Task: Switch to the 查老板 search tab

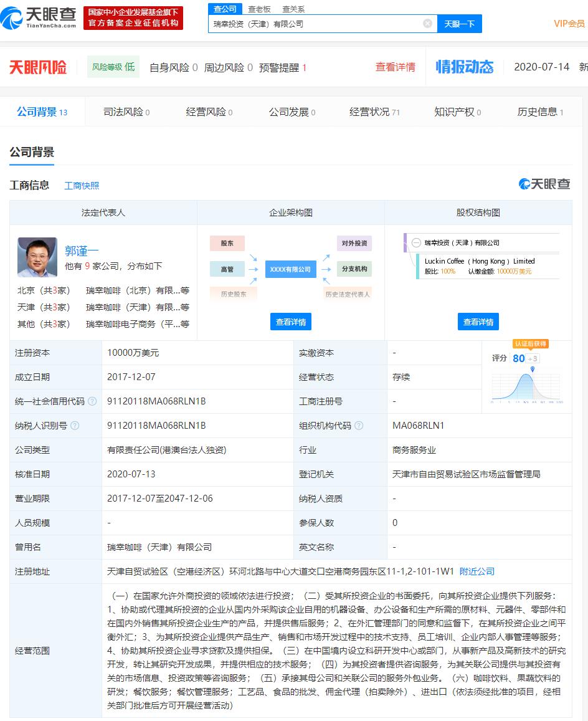Action: [x=259, y=9]
